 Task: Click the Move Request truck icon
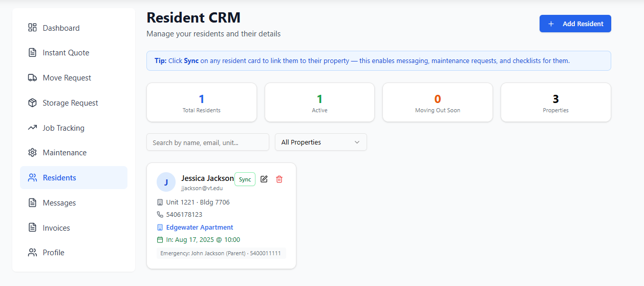click(x=32, y=78)
